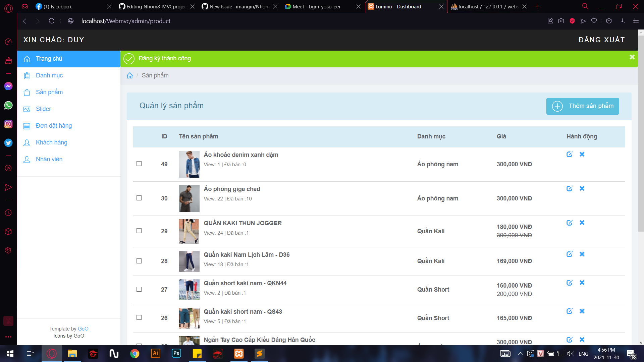
Task: Open Opera easy setup menu
Action: (636, 21)
